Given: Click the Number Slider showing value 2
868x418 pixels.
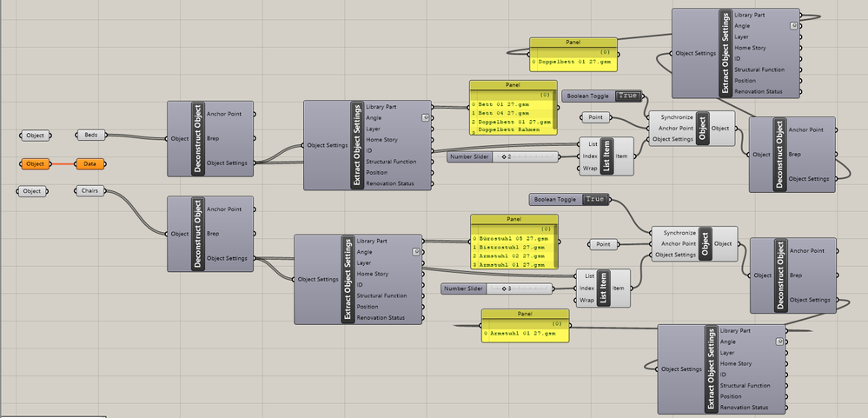Looking at the screenshot, I should coord(503,157).
